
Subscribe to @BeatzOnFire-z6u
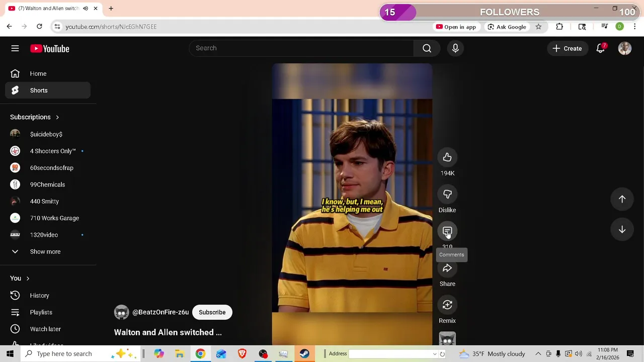212,312
